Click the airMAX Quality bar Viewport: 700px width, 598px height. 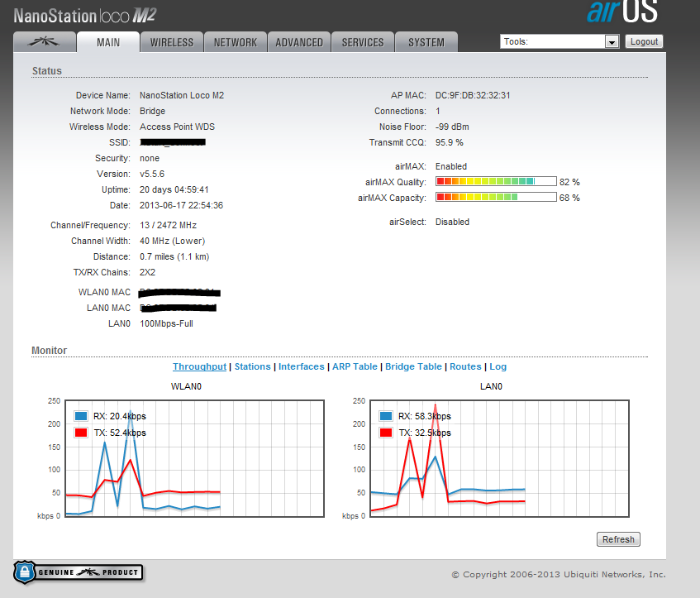pos(496,181)
